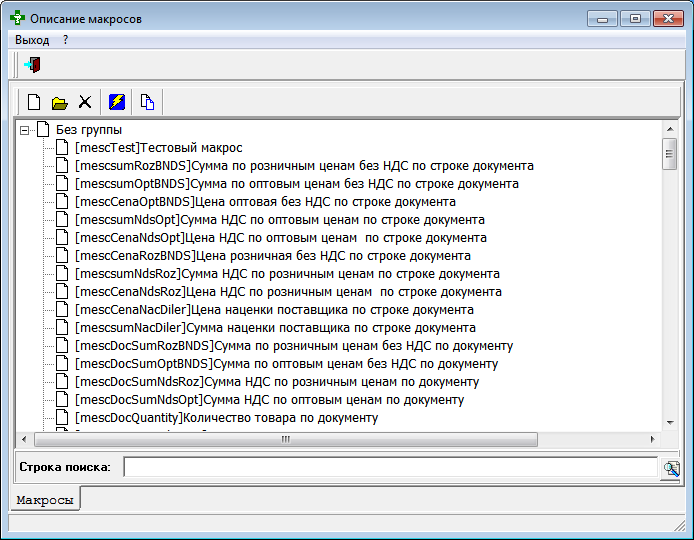
Task: Click the exit door icon in the toolbar
Action: tap(32, 65)
